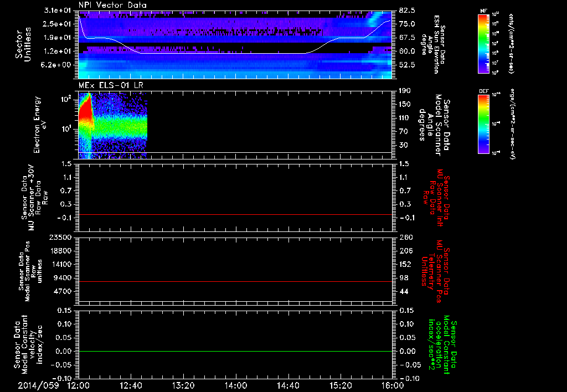Click the 52.5 sun elevation tick label
Screen dimensions: 567x392
[x=407, y=65]
